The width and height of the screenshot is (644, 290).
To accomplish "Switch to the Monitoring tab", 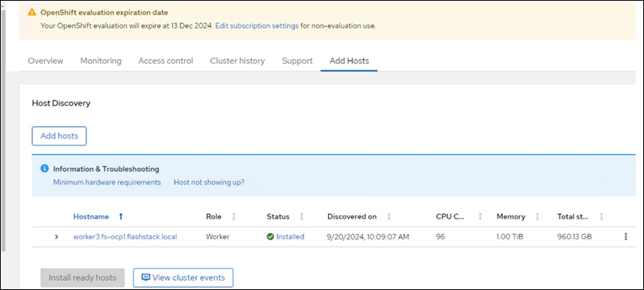I will click(x=101, y=61).
